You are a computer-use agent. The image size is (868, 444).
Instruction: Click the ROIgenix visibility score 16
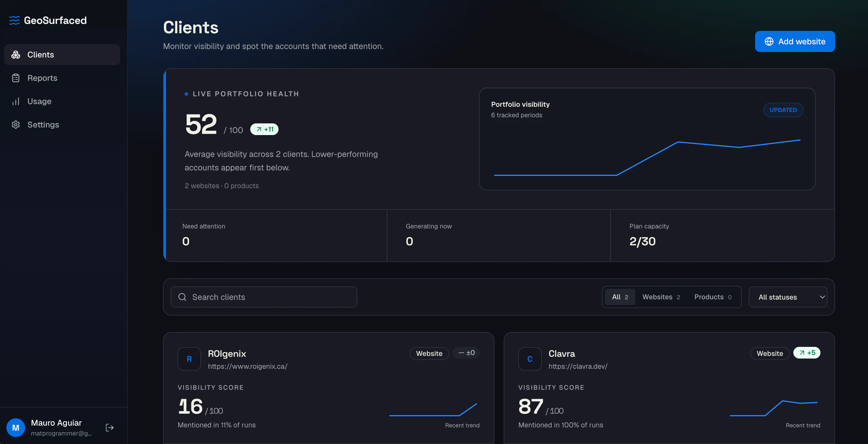pos(190,407)
